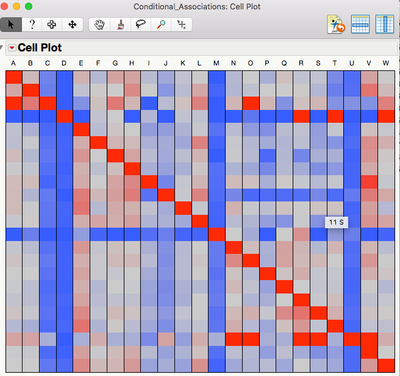
Task: Click column header E
Action: pos(81,63)
